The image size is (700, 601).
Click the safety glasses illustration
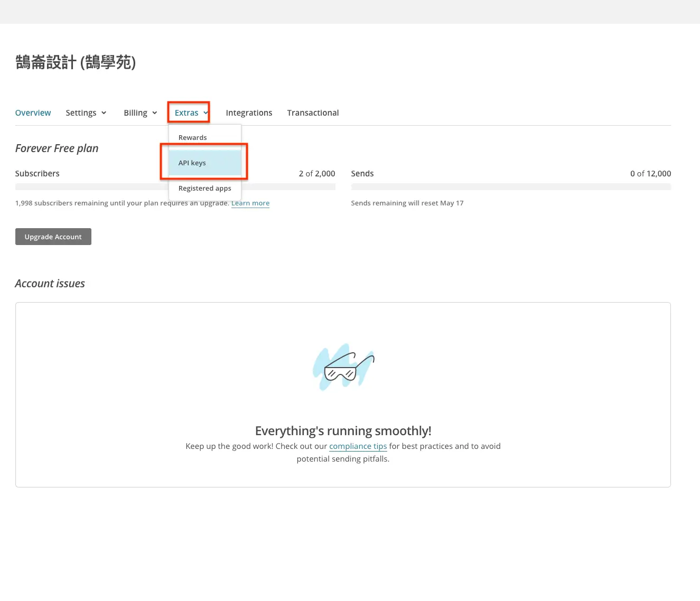pos(343,367)
